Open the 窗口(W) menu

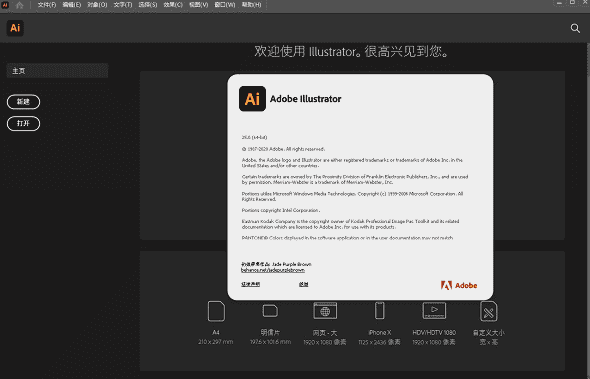[x=225, y=5]
